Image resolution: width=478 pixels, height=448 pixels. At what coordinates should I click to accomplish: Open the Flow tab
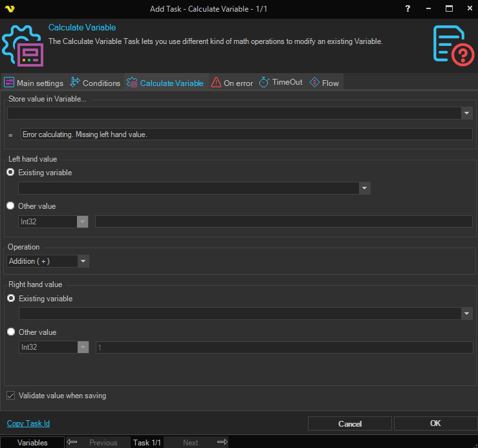(324, 83)
